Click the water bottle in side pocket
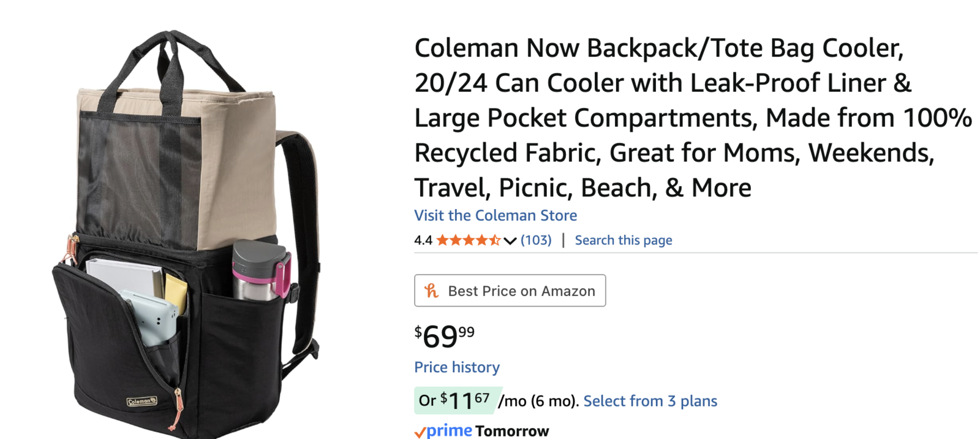Image resolution: width=980 pixels, height=439 pixels. coord(259,270)
